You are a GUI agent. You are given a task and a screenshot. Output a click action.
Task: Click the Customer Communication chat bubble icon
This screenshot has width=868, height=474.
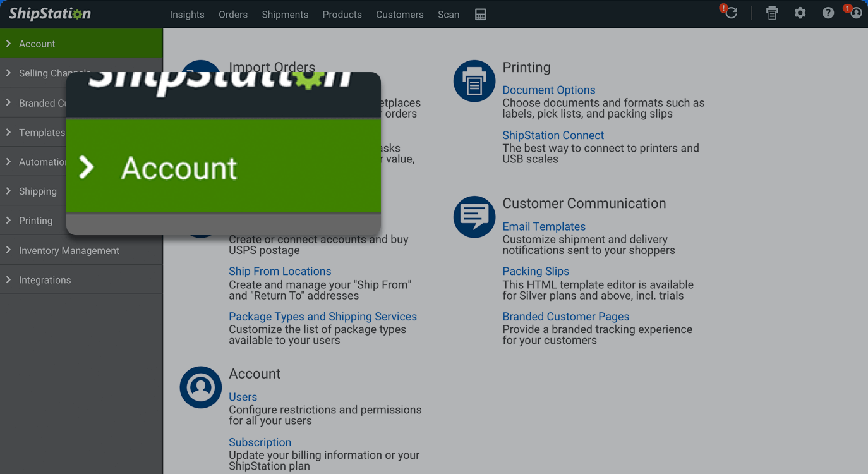click(x=474, y=217)
